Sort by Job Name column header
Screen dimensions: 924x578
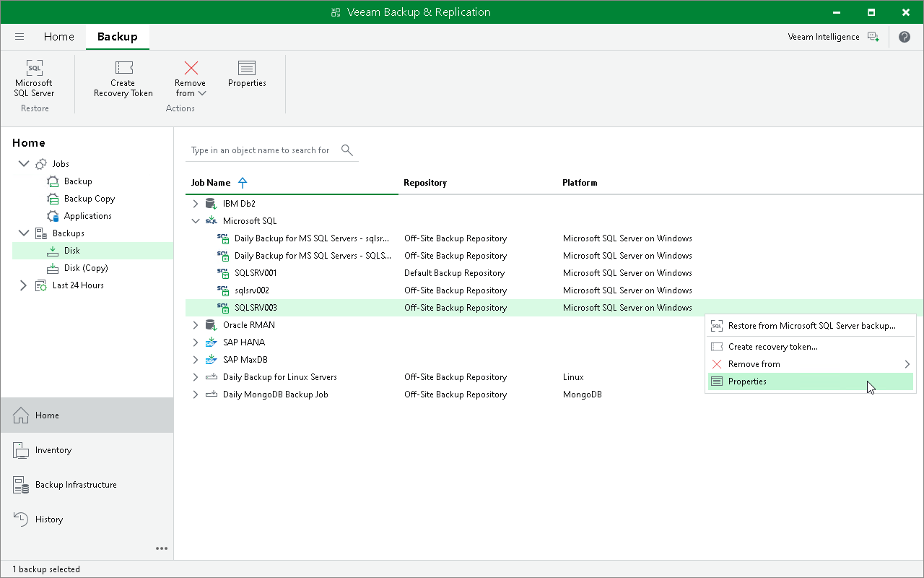pos(211,183)
